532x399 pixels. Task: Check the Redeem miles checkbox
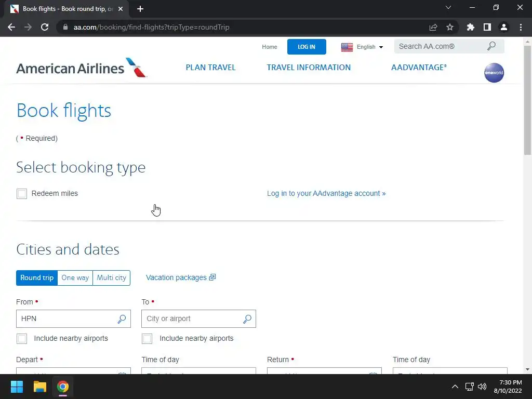click(22, 194)
